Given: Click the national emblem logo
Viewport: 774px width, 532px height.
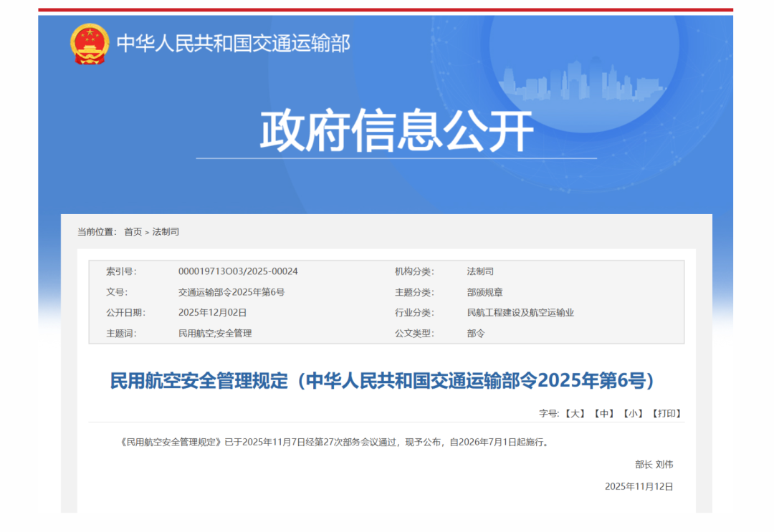Looking at the screenshot, I should pyautogui.click(x=90, y=44).
